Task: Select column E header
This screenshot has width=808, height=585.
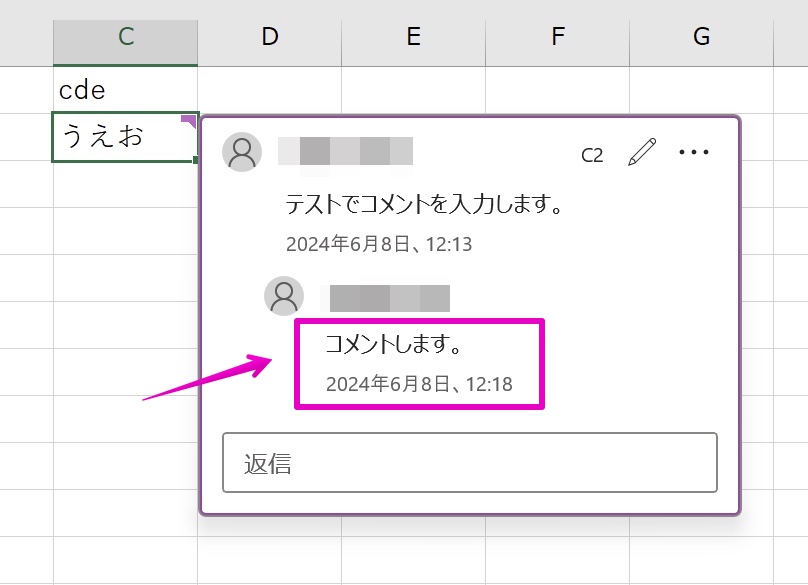Action: [x=413, y=43]
